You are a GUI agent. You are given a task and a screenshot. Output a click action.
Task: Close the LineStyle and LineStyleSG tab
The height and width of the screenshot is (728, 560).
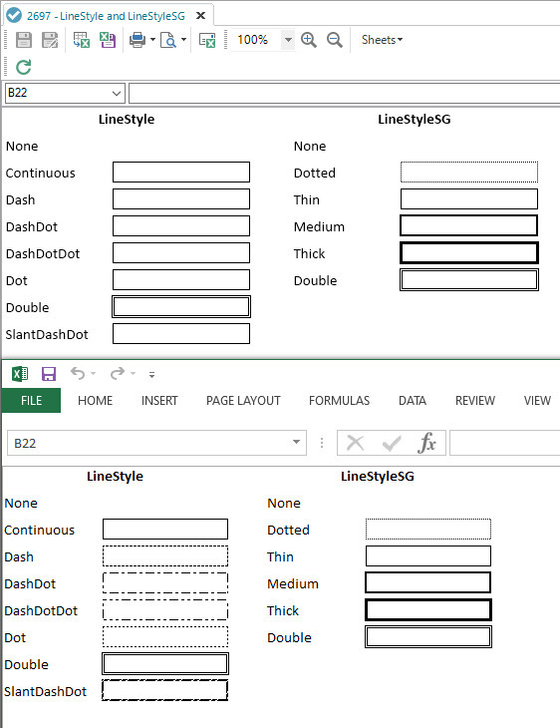tap(200, 16)
